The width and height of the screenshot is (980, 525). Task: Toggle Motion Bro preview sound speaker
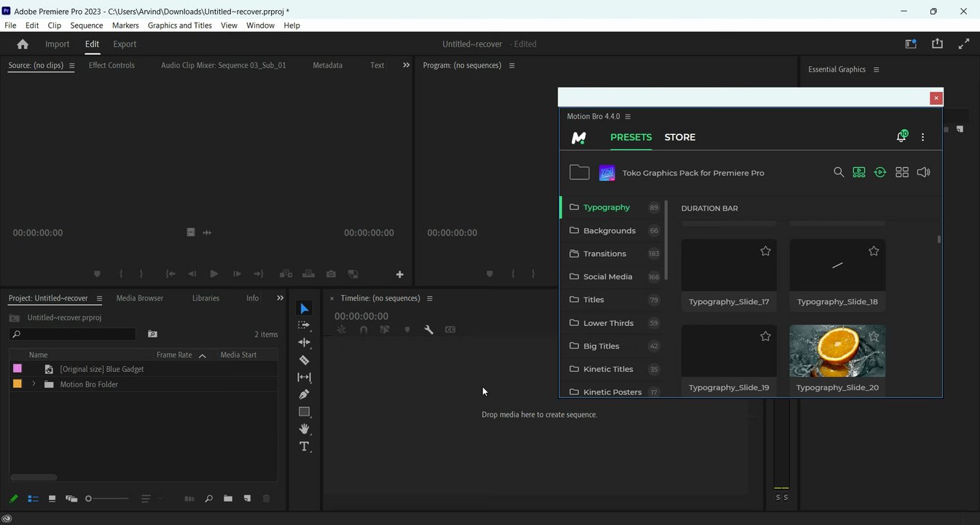[x=923, y=172]
